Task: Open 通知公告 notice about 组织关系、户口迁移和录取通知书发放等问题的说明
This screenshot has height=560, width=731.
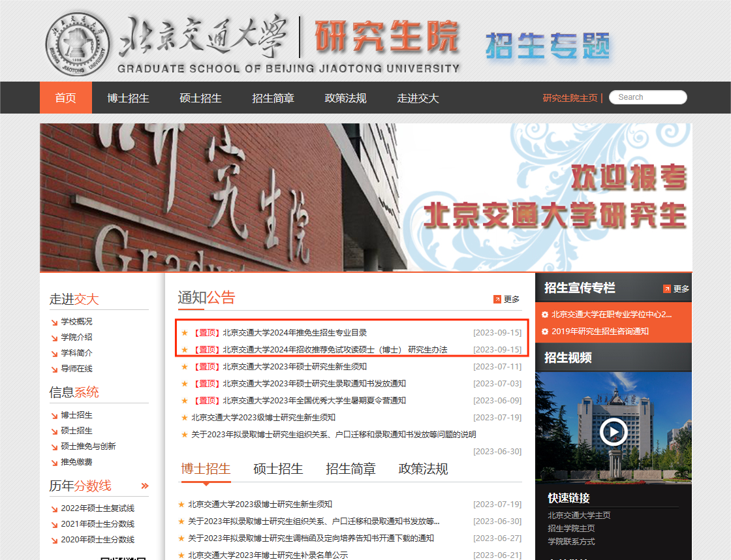Action: tap(334, 435)
